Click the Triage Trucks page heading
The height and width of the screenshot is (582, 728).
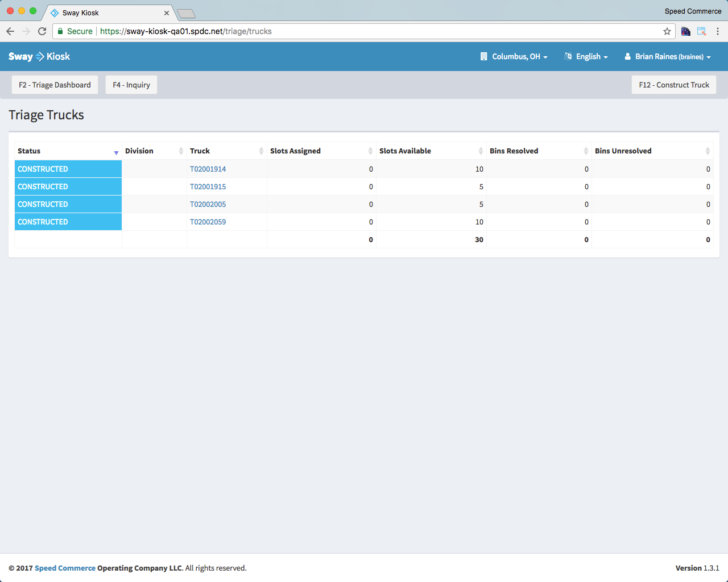pyautogui.click(x=46, y=115)
